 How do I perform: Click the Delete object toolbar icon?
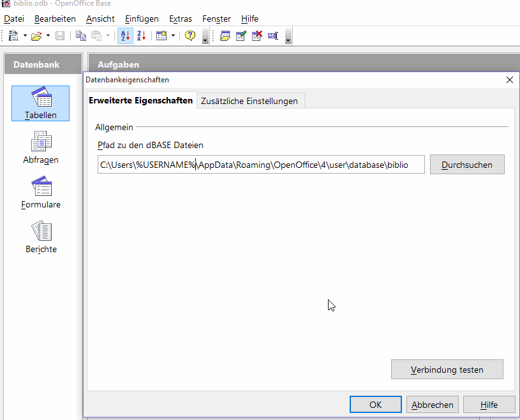point(257,36)
